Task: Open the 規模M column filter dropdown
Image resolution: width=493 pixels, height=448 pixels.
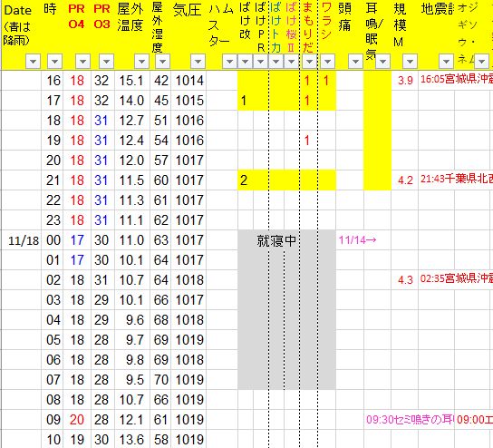Action: point(410,62)
